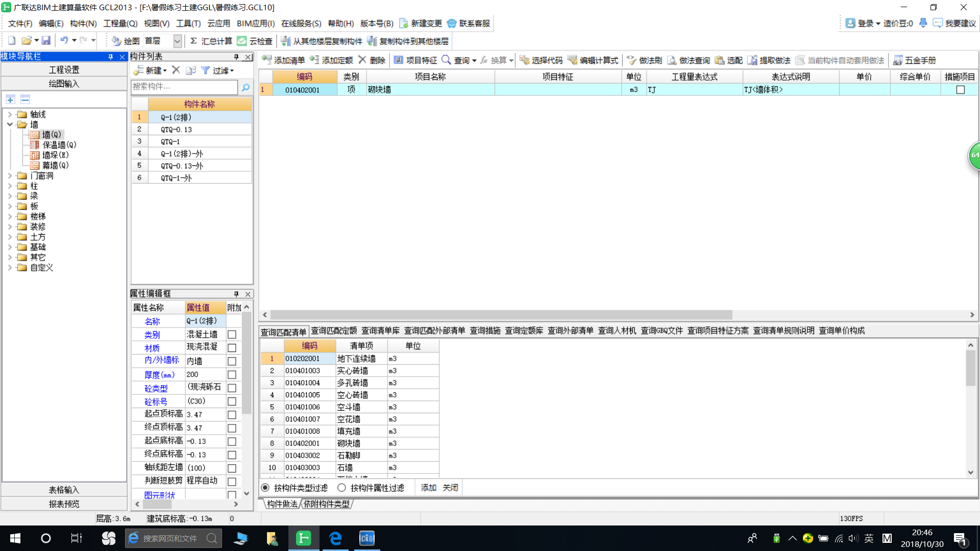Click the save diskette icon
The height and width of the screenshot is (551, 980).
click(x=46, y=41)
